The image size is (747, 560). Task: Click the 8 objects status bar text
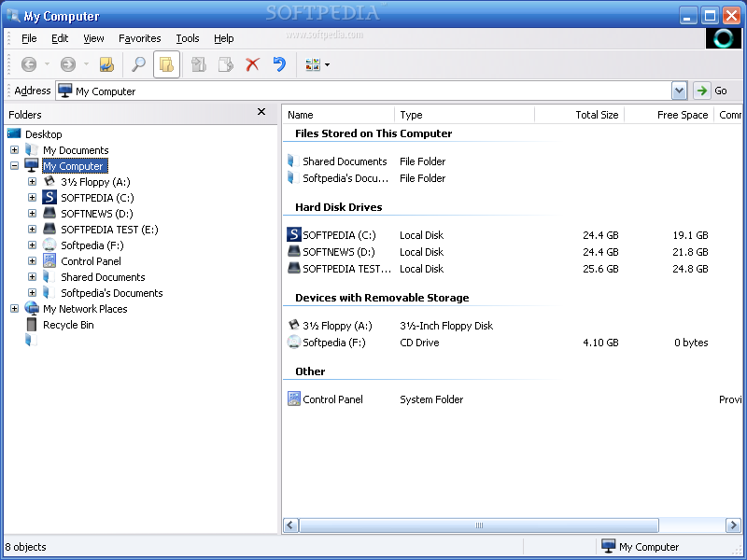[x=26, y=547]
